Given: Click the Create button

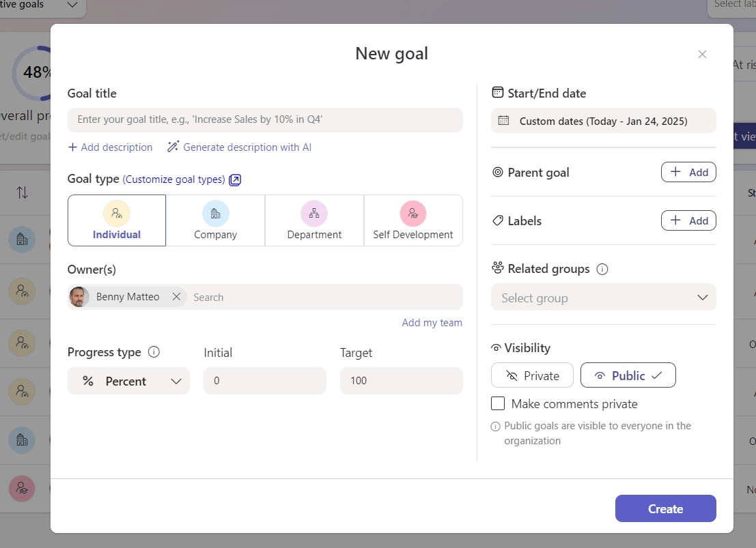Looking at the screenshot, I should [x=664, y=508].
